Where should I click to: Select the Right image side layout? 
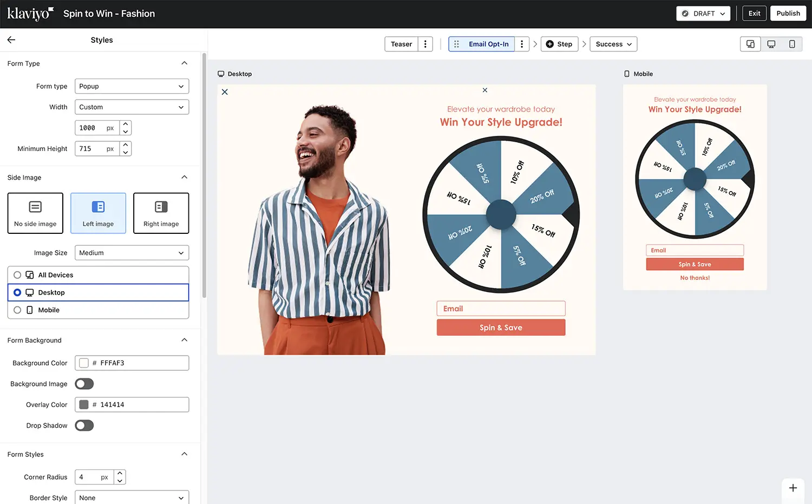click(161, 213)
